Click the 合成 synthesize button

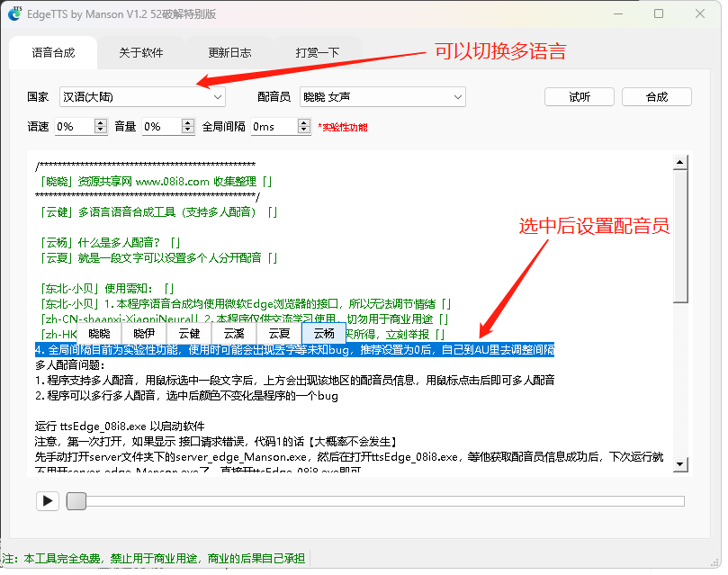tap(656, 96)
